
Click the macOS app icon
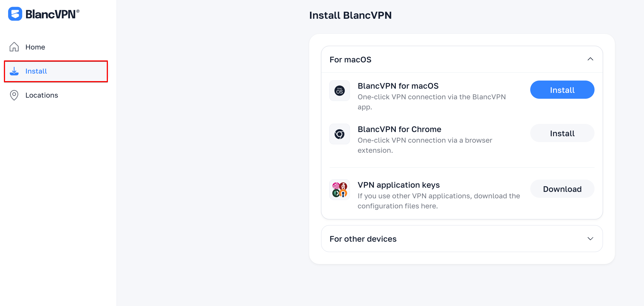pos(340,91)
